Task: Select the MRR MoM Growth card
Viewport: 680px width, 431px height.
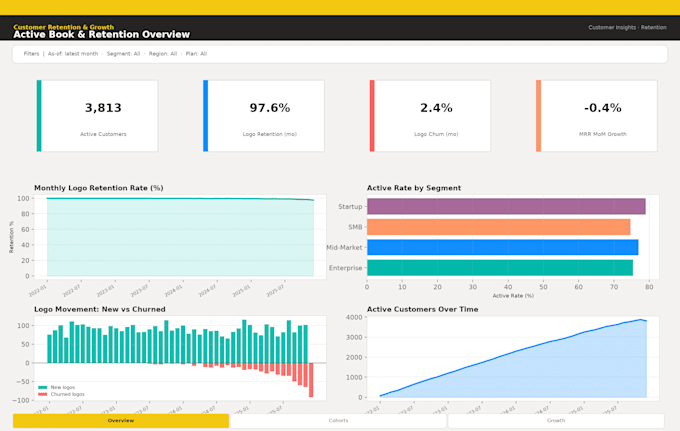Action: (597, 116)
